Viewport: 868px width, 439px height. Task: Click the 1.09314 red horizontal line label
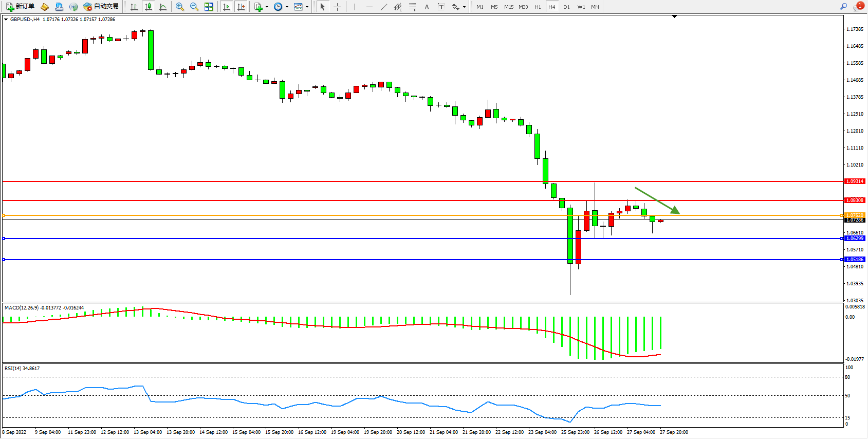pyautogui.click(x=855, y=181)
